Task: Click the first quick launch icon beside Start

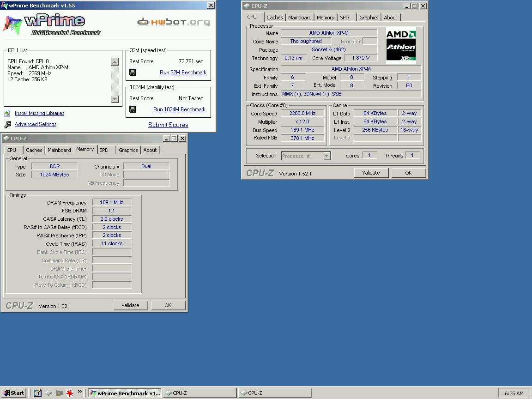Action: pos(38,393)
